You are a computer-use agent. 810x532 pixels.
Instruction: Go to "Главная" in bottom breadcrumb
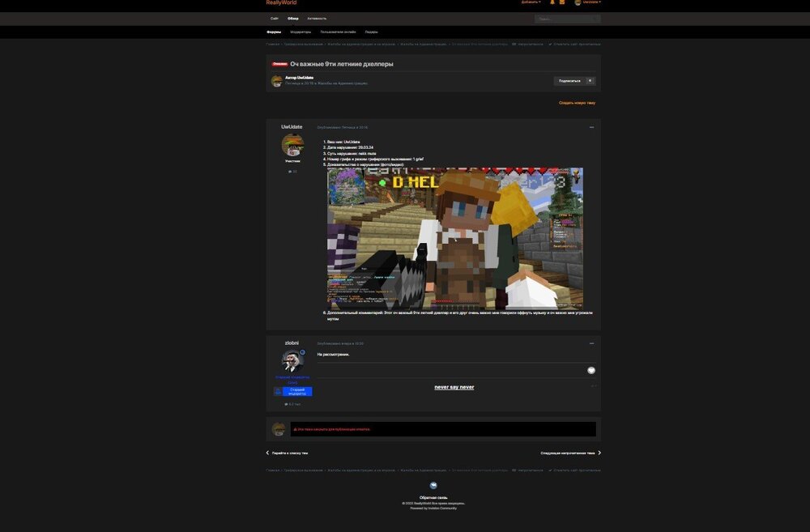pyautogui.click(x=273, y=470)
